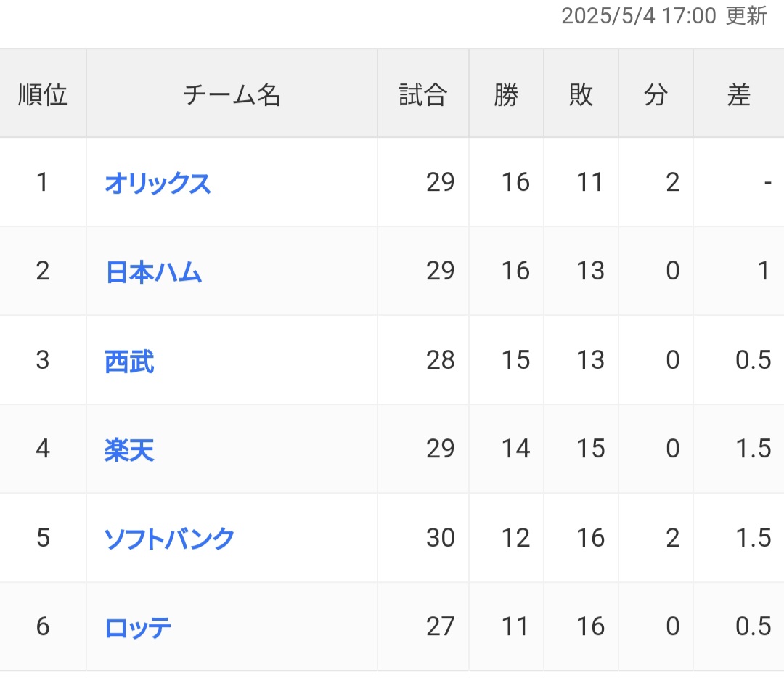The height and width of the screenshot is (678, 784).
Task: Open the ロッテ team link
Action: pyautogui.click(x=138, y=627)
